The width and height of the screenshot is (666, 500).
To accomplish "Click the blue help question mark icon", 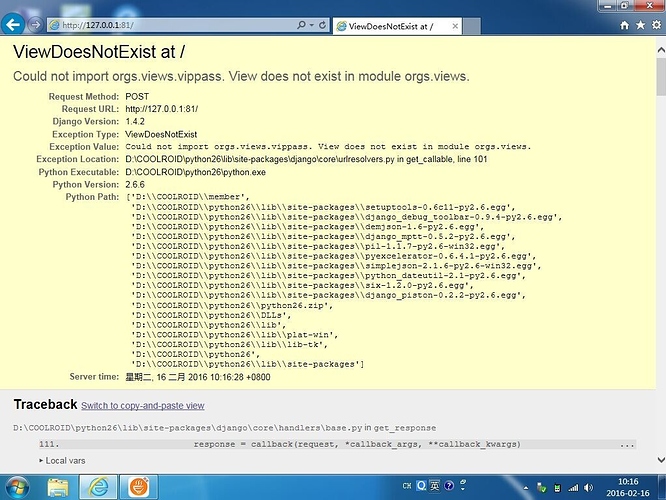I will [x=449, y=486].
